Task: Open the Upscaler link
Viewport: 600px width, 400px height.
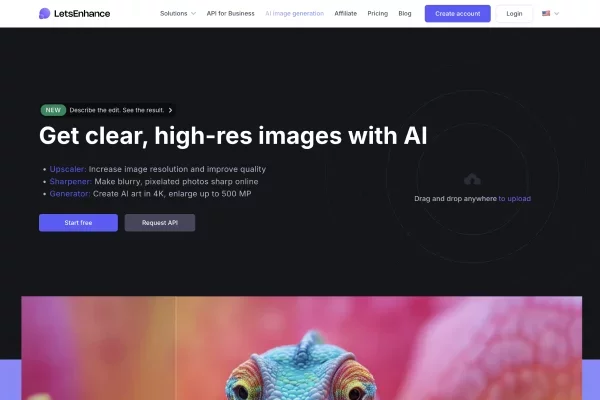Action: [x=68, y=169]
